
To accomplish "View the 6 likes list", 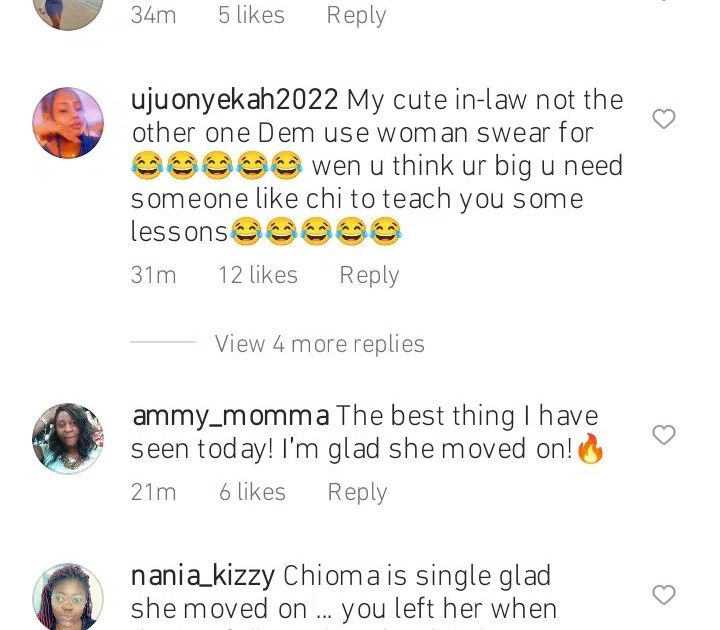I will click(252, 492).
